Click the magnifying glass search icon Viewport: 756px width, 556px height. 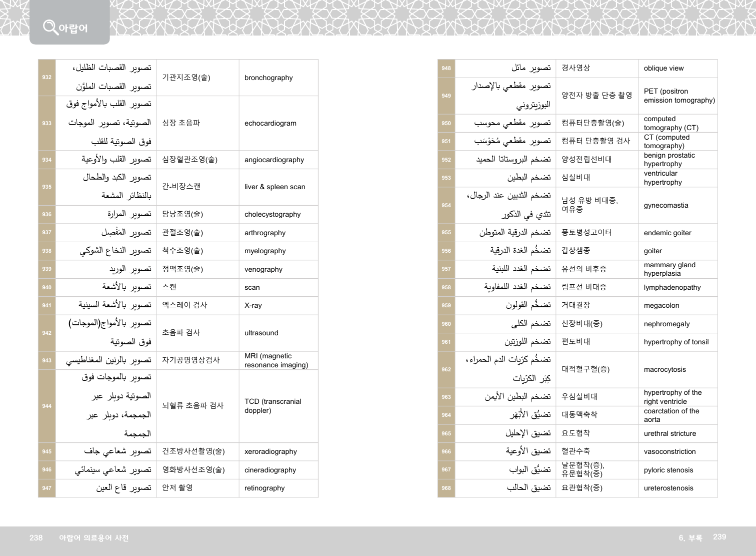coord(50,27)
